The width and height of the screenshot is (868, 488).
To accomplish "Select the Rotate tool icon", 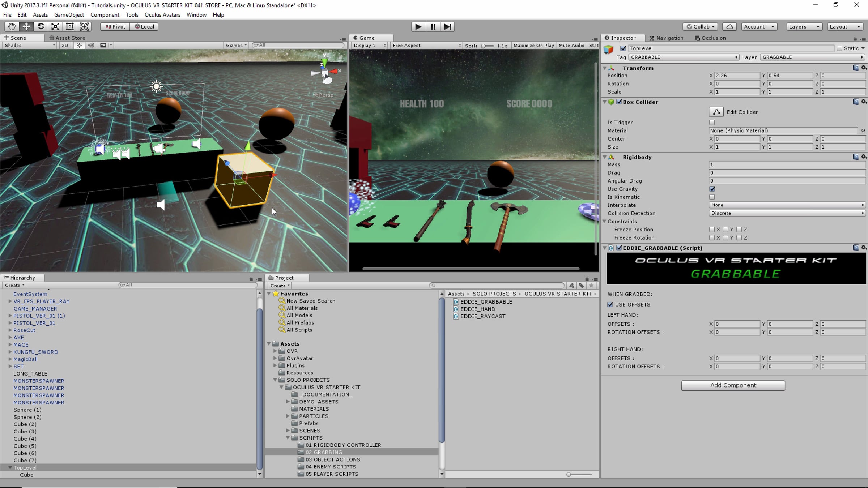I will click(x=41, y=26).
